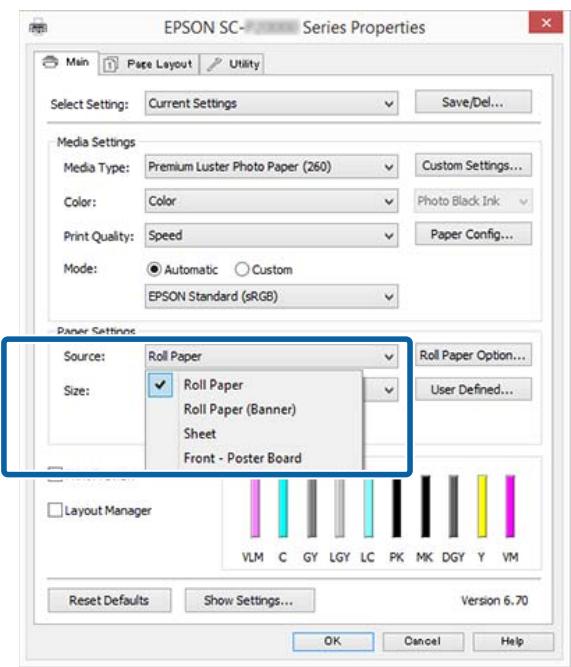The width and height of the screenshot is (571, 667).
Task: Open Custom Settings... dialog
Action: coord(473,165)
